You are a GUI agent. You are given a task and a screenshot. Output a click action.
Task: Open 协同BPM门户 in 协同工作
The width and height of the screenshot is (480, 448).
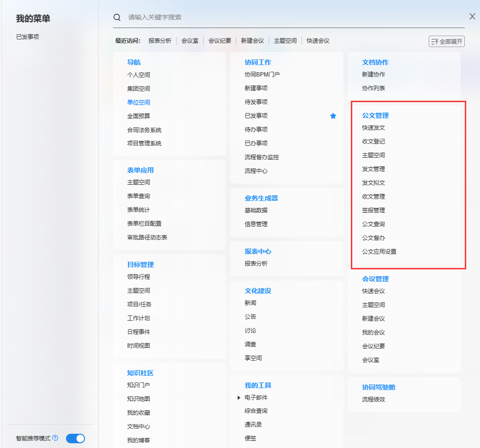pos(262,75)
